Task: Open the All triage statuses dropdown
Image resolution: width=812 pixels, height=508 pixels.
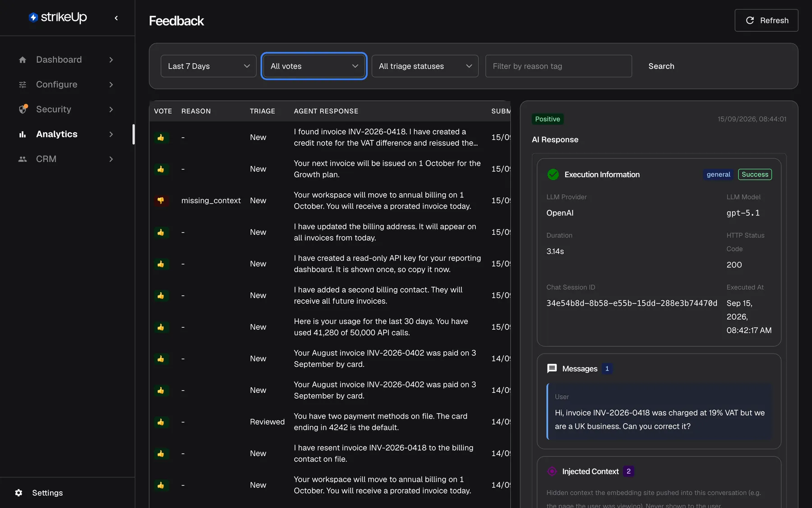Action: (425, 66)
